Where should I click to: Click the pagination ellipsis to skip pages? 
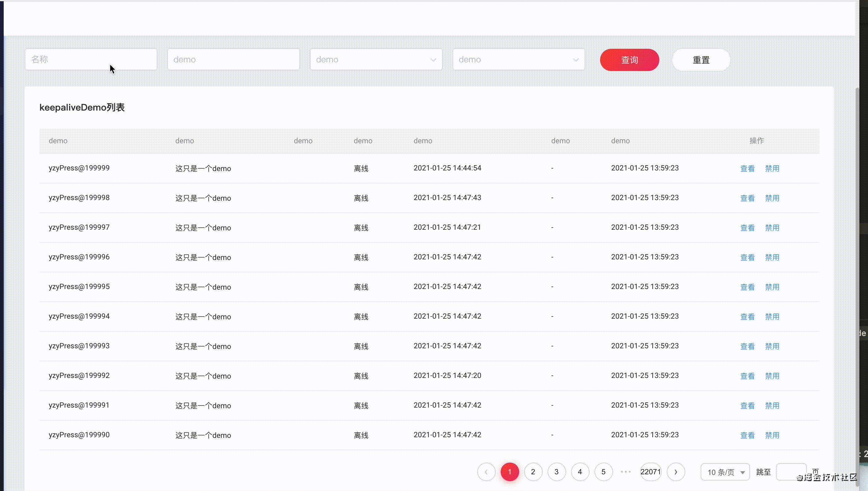pos(626,472)
